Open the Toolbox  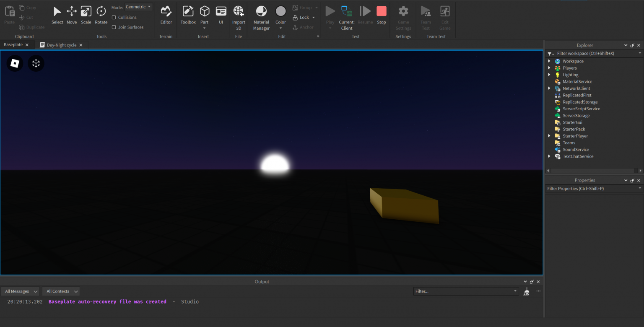(x=187, y=16)
